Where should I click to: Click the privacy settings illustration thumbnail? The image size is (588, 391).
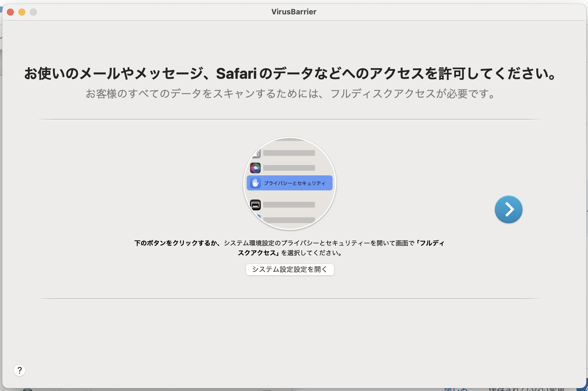290,183
